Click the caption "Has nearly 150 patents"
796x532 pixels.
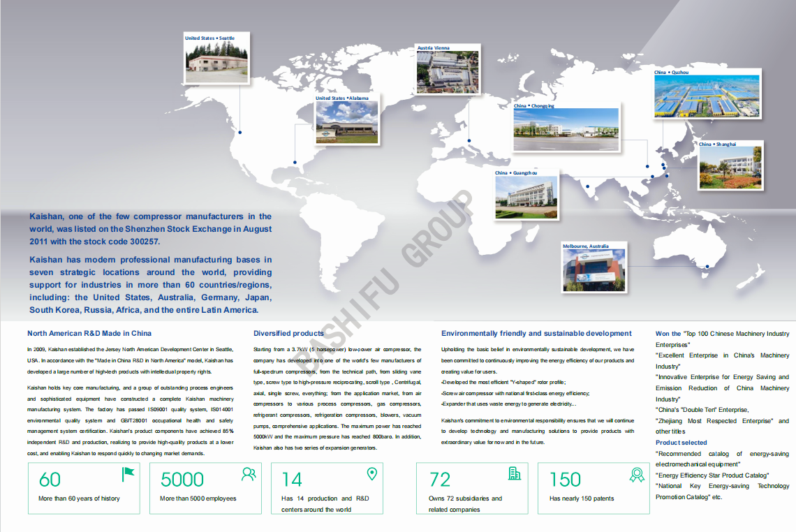(x=582, y=498)
